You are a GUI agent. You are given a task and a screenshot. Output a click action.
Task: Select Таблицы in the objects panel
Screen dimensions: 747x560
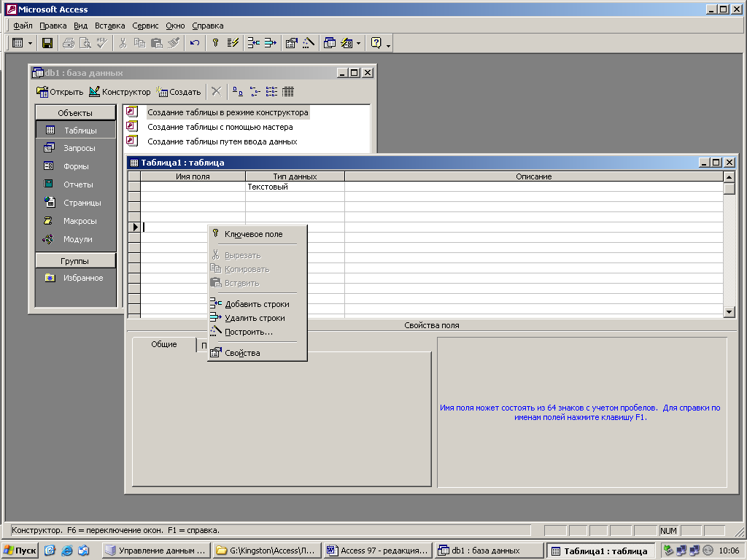[x=75, y=131]
